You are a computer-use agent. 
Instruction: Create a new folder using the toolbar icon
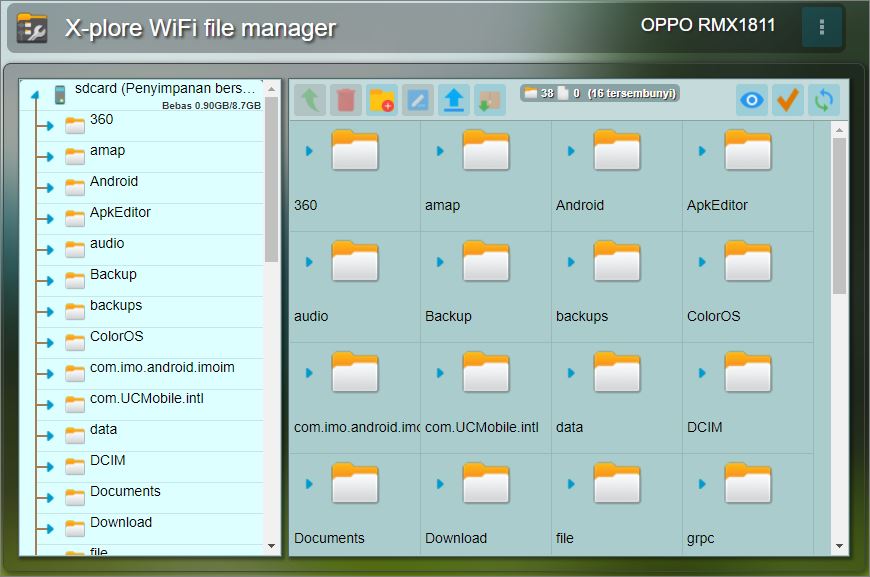coord(382,100)
